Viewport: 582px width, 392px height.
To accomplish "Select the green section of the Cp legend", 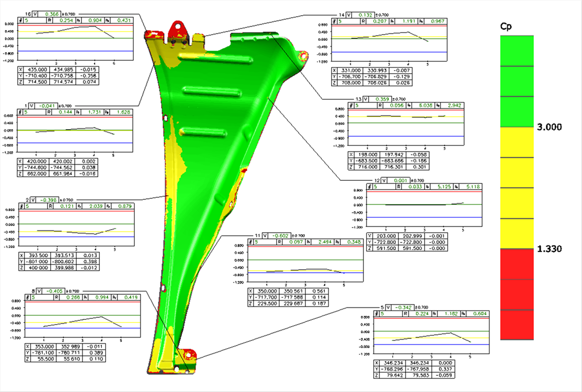I will [517, 81].
